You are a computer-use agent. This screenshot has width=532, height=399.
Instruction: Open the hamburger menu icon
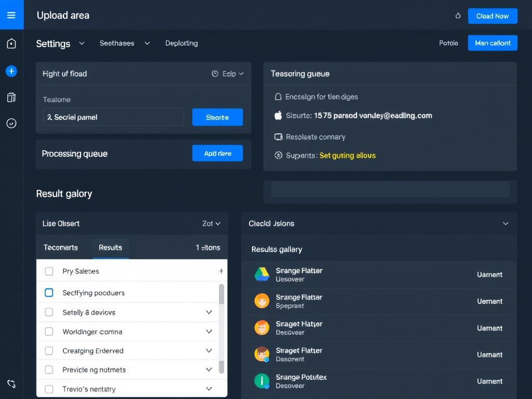[x=11, y=15]
